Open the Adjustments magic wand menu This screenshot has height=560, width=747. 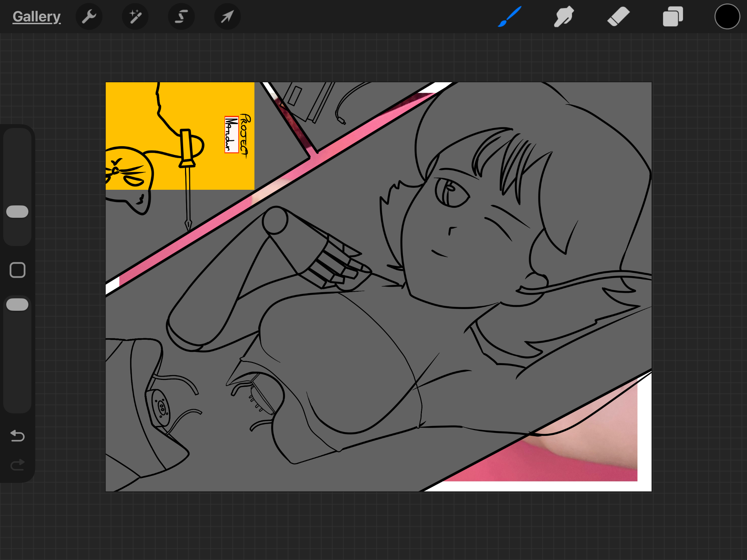(x=135, y=17)
